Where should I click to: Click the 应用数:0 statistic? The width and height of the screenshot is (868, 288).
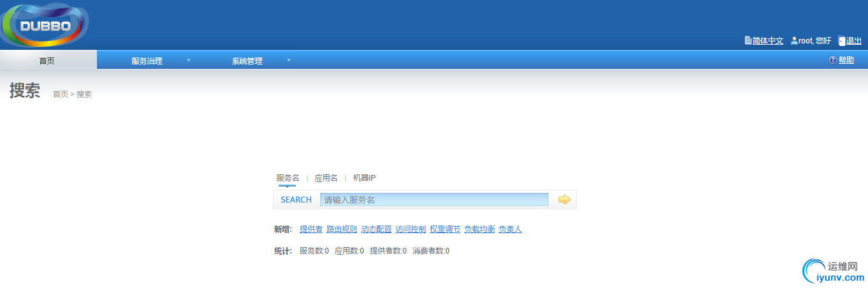349,251
